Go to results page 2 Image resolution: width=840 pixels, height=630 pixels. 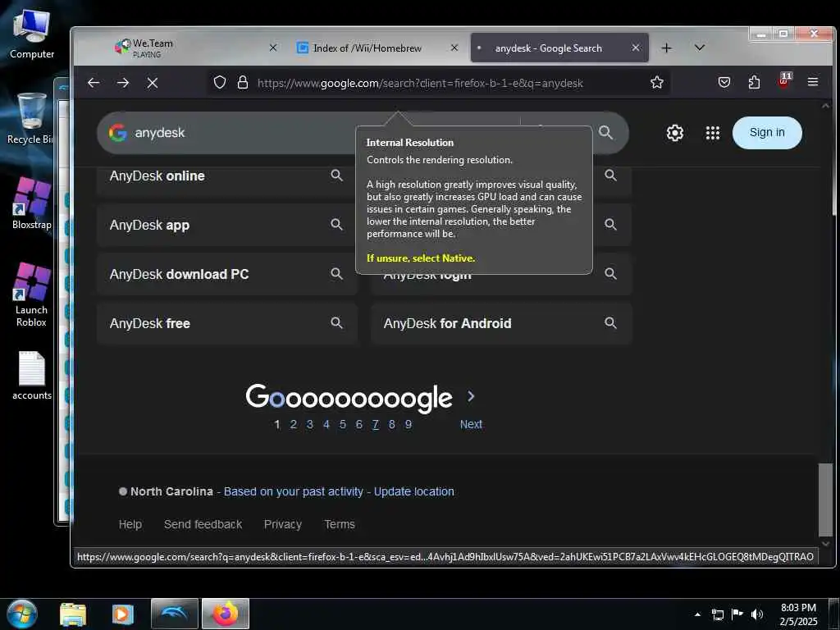click(293, 424)
